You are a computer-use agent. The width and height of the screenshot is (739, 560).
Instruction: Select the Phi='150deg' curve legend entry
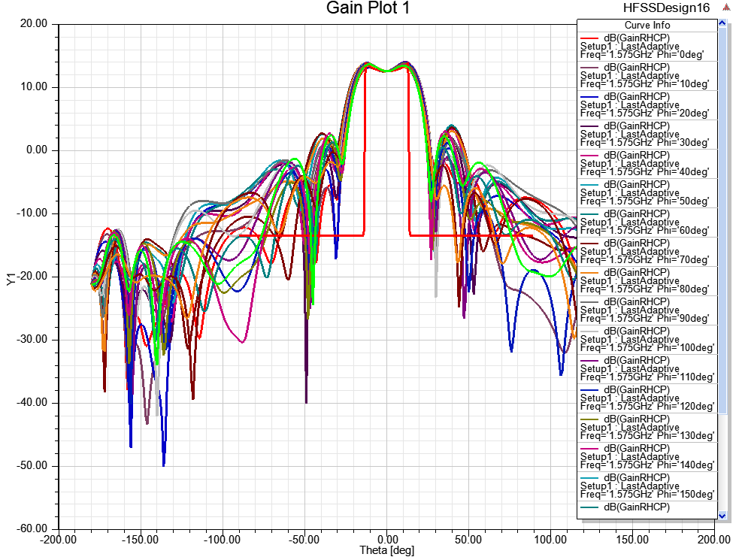tap(647, 486)
